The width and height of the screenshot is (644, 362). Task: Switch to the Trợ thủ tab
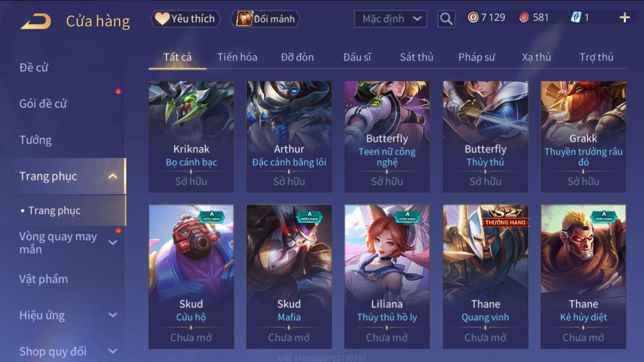pyautogui.click(x=596, y=57)
